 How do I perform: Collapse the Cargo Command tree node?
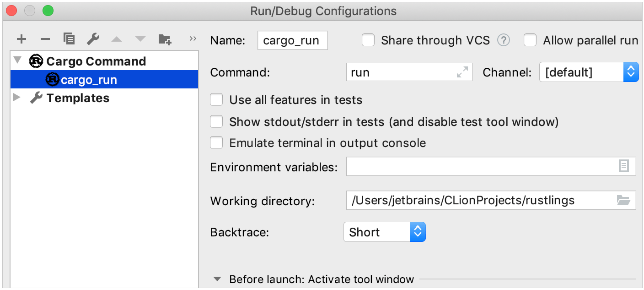17,60
